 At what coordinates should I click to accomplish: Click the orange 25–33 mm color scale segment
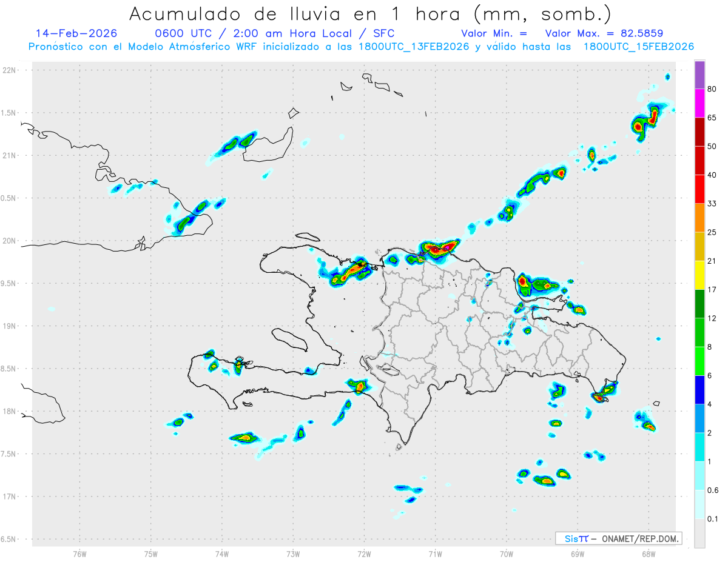699,218
